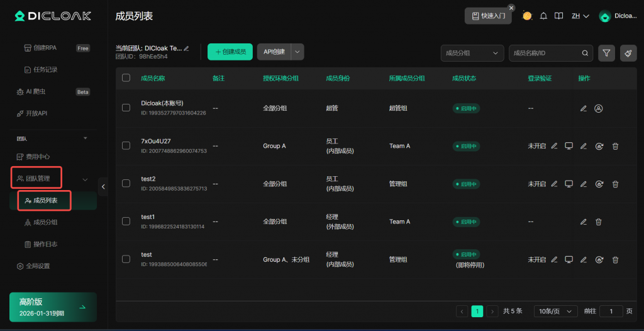The image size is (644, 331).
Task: Open the 成员分组 filter dropdown
Action: tap(472, 53)
